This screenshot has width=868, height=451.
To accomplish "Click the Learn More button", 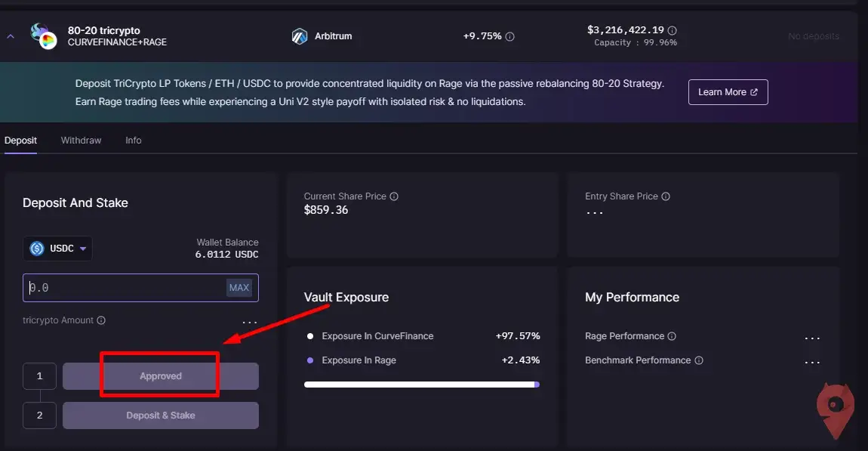I will pyautogui.click(x=728, y=92).
